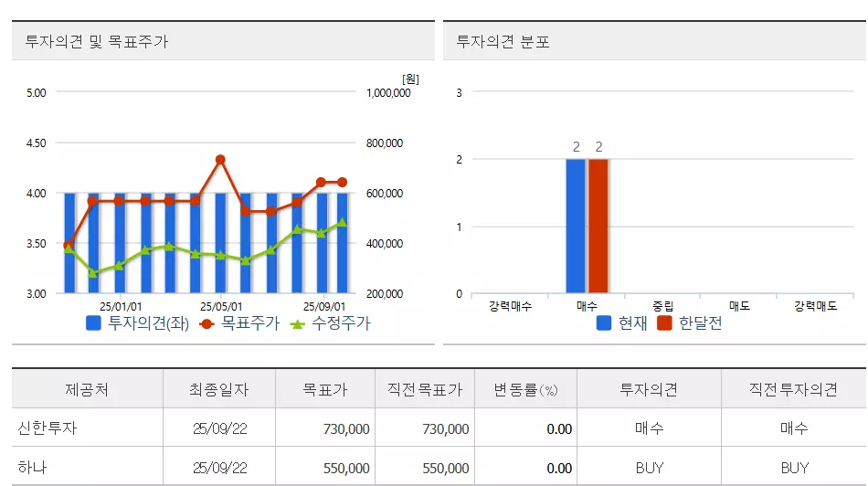
Task: Click the 매도 category label
Action: (739, 305)
